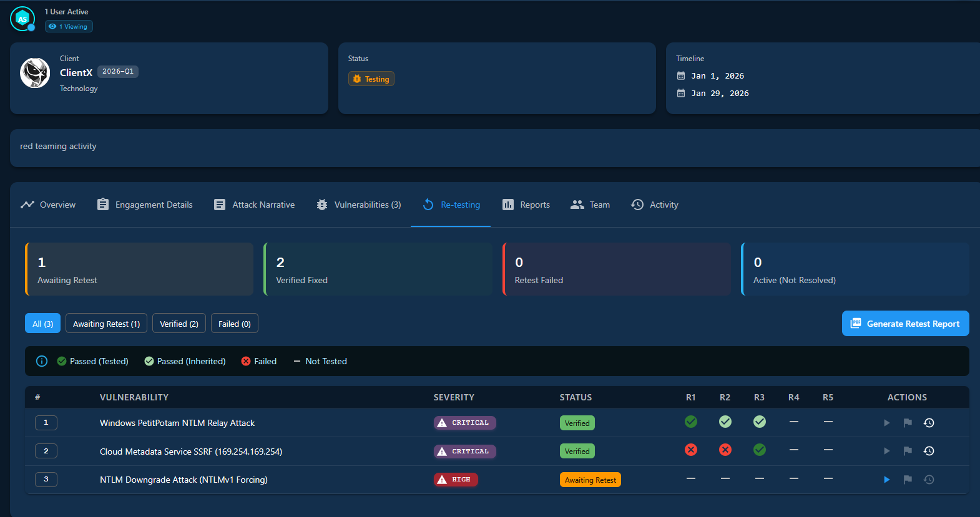Click the SEVERITY column header
This screenshot has width=980, height=517.
[454, 397]
